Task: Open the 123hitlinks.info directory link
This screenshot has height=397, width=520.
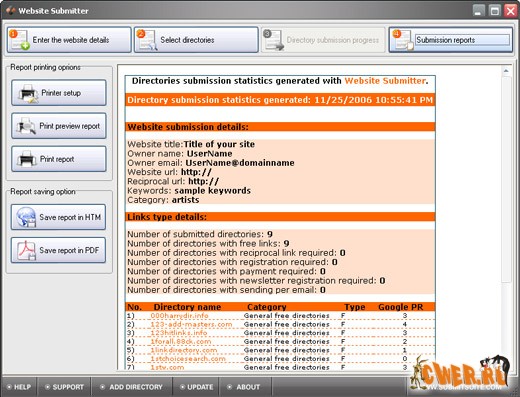Action: (x=179, y=333)
